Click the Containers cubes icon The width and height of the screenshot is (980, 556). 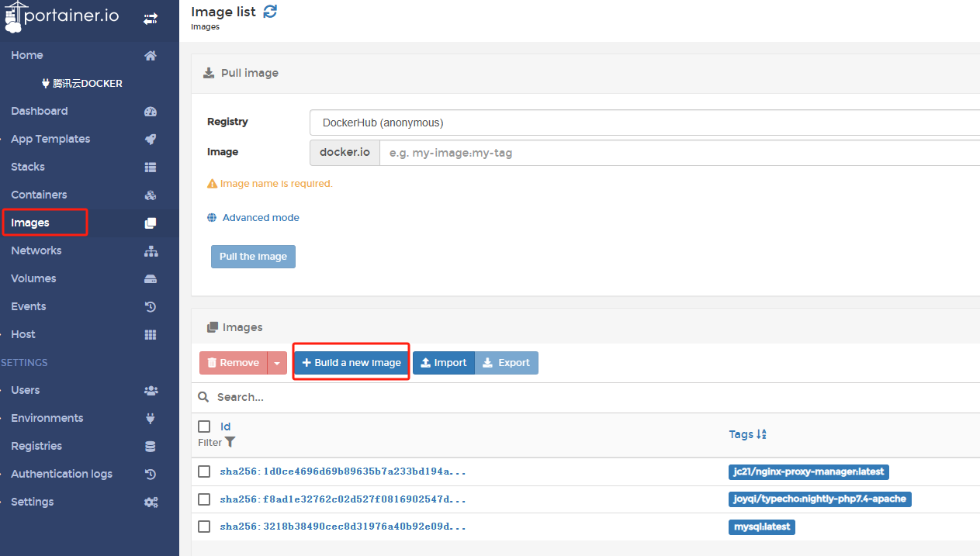coord(151,195)
